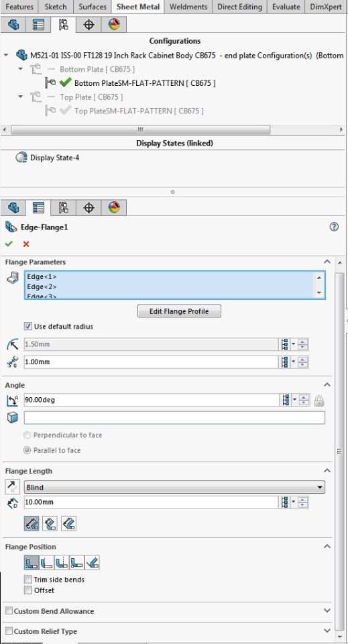Image resolution: width=348 pixels, height=644 pixels.
Task: Select Top PlateSM-FLAT-PATTERN configuration
Action: tap(139, 111)
